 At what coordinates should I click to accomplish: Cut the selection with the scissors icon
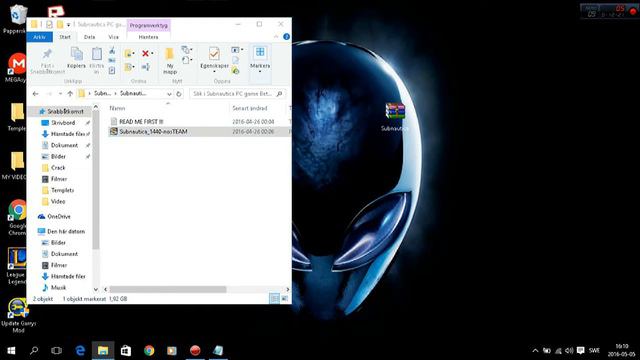(x=112, y=51)
